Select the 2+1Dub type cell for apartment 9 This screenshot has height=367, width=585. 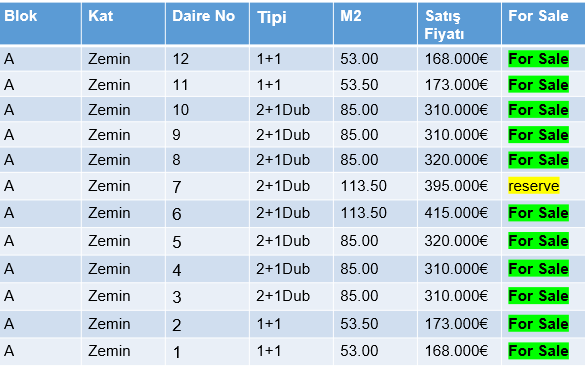pyautogui.click(x=291, y=135)
